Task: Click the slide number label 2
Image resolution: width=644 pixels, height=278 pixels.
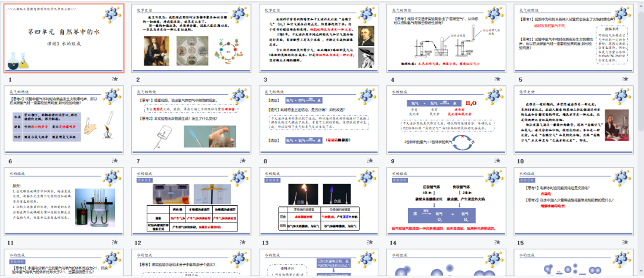Action: [x=138, y=80]
